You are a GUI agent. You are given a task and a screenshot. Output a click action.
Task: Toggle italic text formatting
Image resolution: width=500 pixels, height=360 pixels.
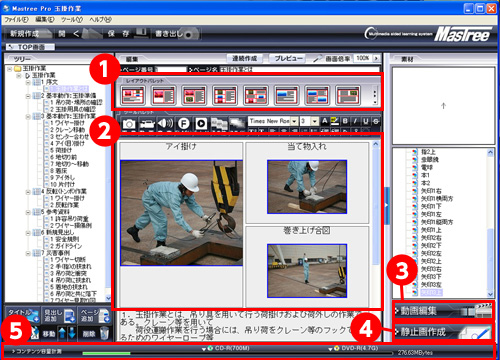coord(355,121)
